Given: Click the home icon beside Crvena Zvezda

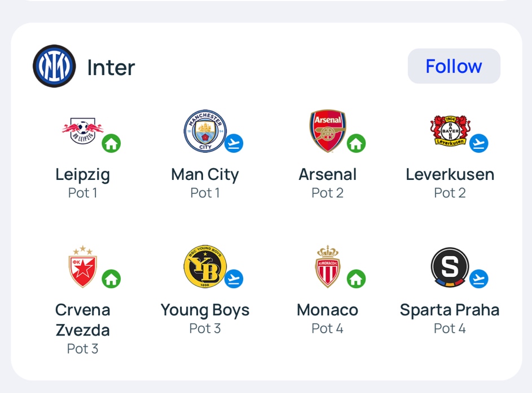Looking at the screenshot, I should (111, 279).
